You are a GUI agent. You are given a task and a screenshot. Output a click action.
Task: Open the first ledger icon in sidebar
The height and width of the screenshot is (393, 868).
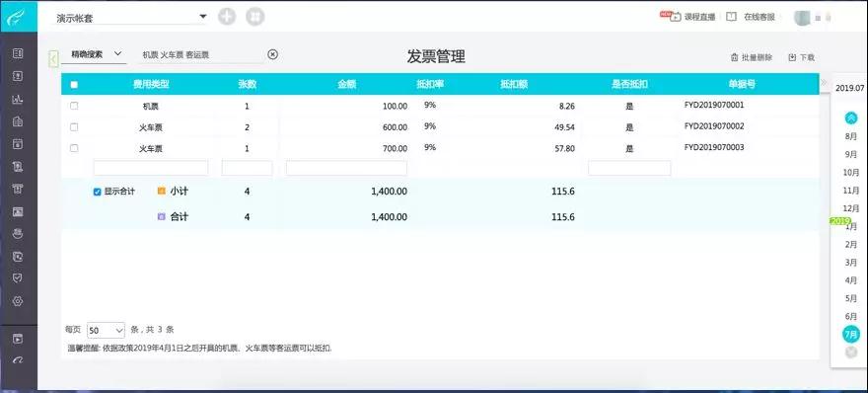pyautogui.click(x=18, y=53)
